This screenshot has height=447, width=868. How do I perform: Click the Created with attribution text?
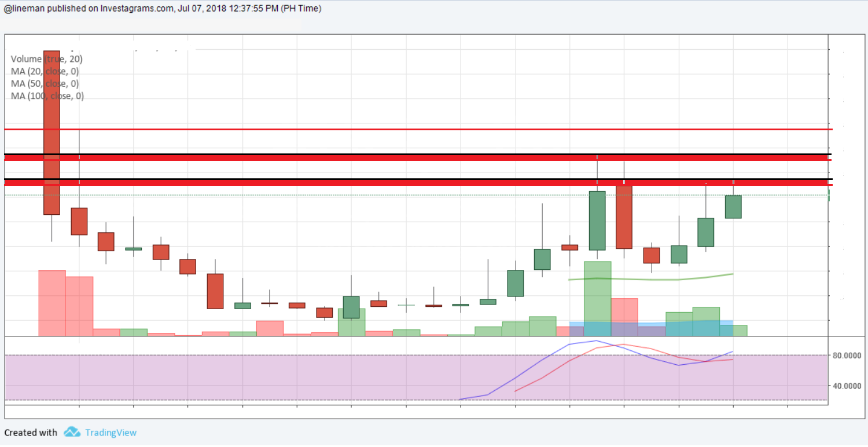tap(31, 432)
